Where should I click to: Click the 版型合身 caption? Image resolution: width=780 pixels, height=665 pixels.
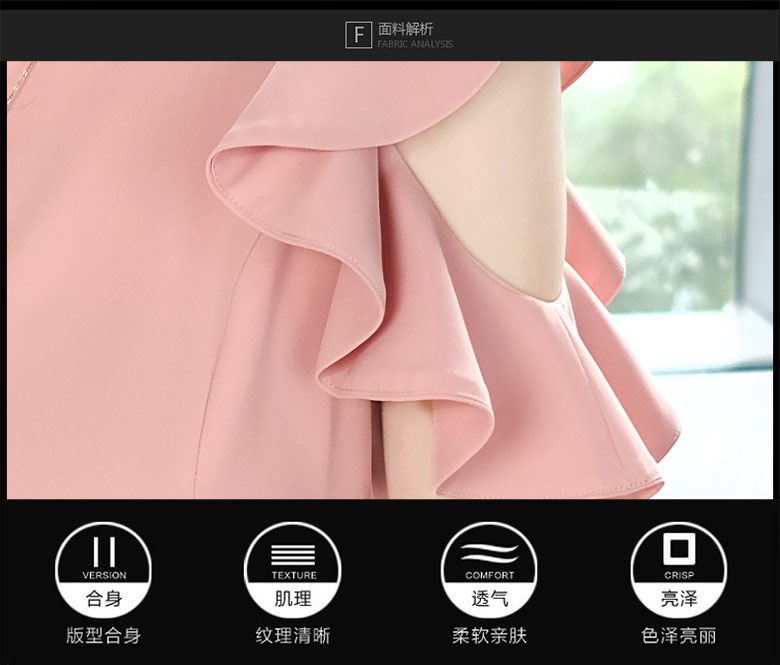click(103, 636)
